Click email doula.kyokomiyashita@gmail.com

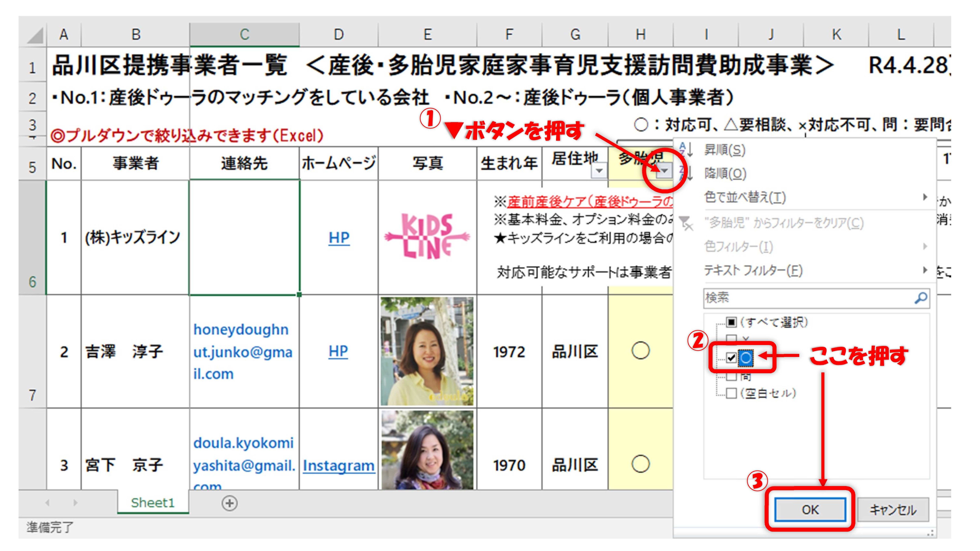point(244,465)
